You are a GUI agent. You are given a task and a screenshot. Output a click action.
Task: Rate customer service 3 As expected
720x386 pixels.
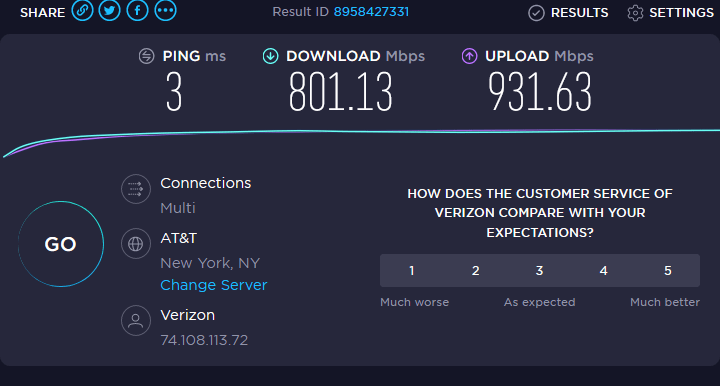coord(540,271)
